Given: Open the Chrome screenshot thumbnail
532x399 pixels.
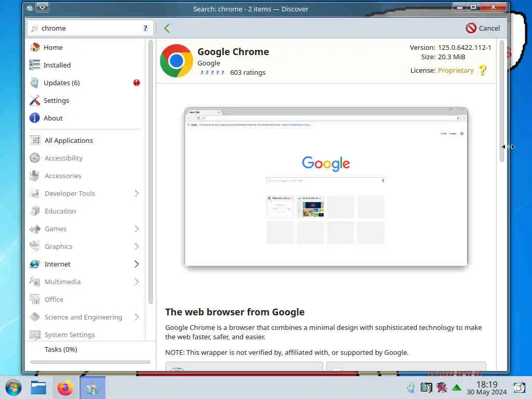Looking at the screenshot, I should click(326, 187).
